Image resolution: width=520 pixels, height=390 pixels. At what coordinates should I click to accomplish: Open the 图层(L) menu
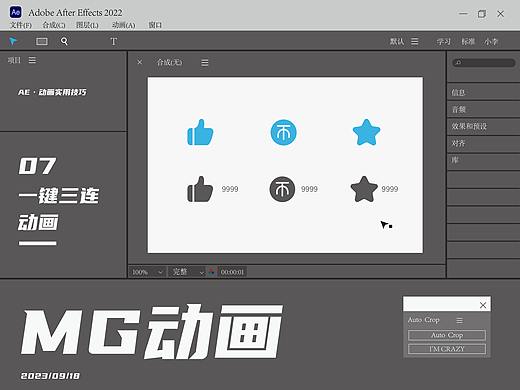tap(87, 25)
